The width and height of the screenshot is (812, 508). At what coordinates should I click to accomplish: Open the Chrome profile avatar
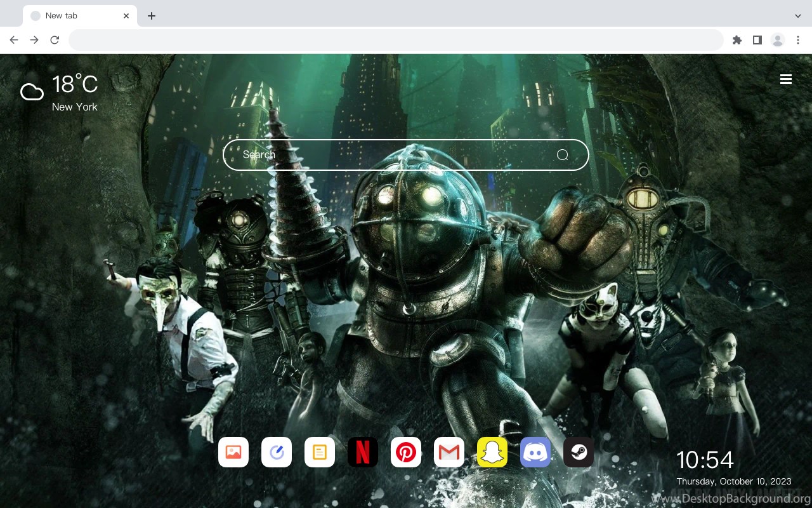tap(778, 40)
